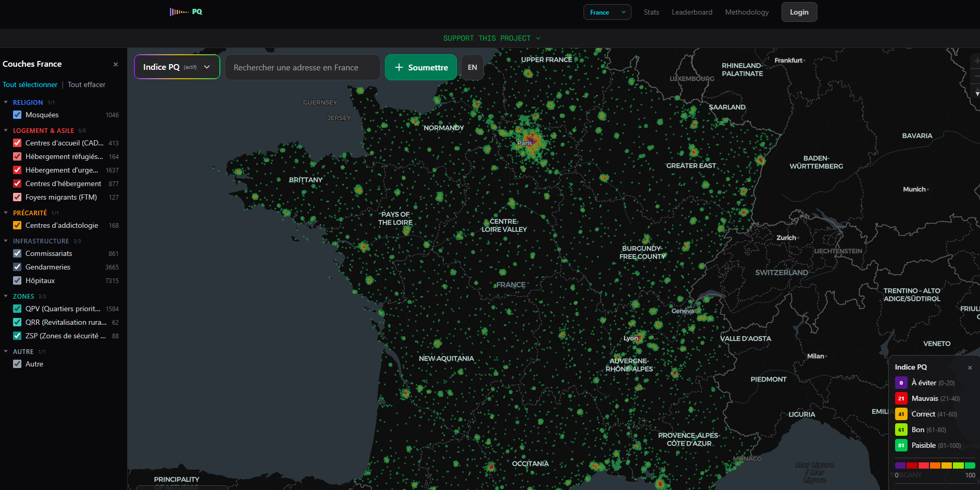
Task: Click the red 21 Mauvais legend badge
Action: 901,398
